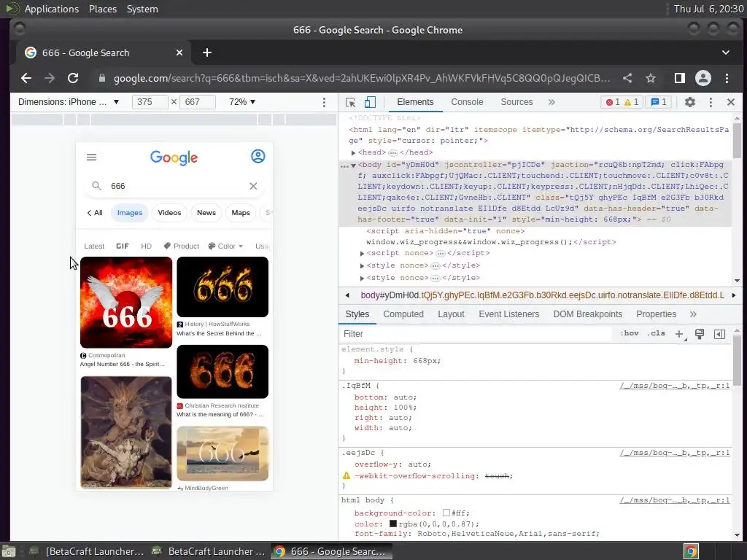Image resolution: width=747 pixels, height=560 pixels.
Task: Toggle the :hov element state button
Action: point(630,333)
